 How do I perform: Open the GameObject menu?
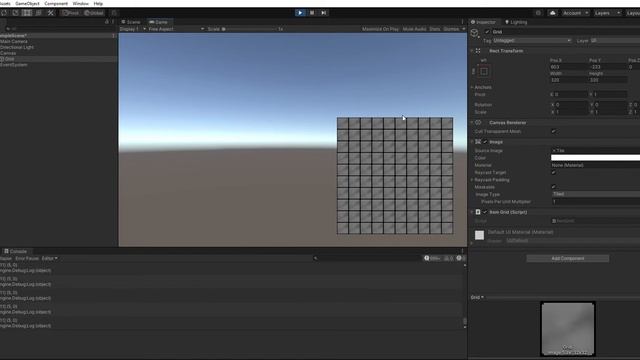click(x=27, y=3)
